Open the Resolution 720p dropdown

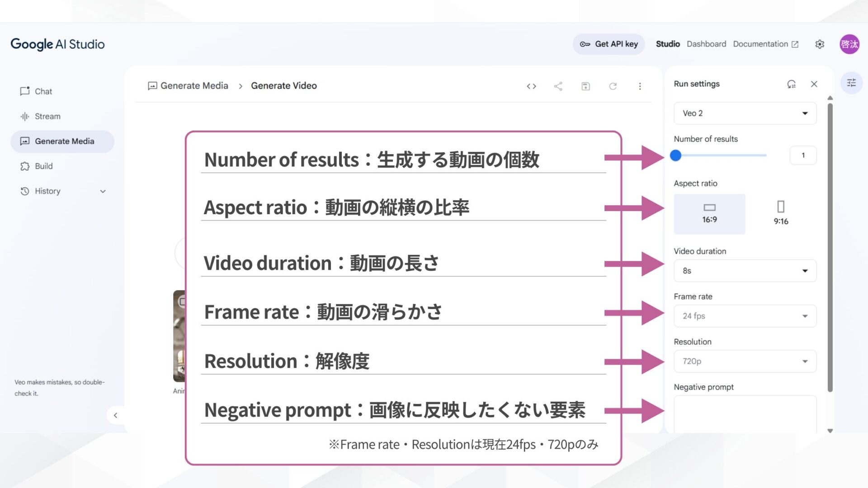coord(745,361)
